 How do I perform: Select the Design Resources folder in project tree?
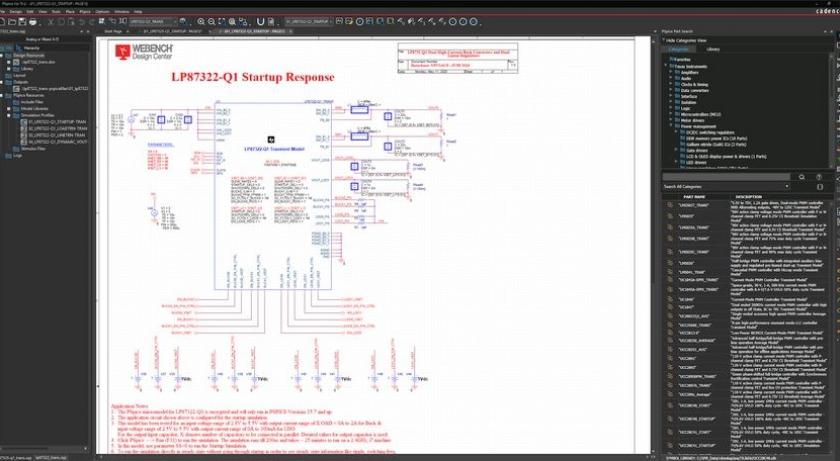[x=28, y=55]
